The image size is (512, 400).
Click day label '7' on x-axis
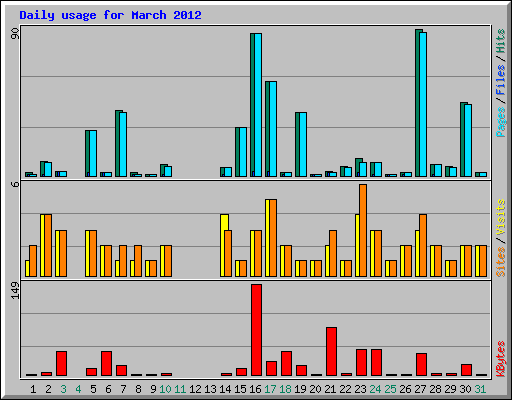[x=123, y=389]
